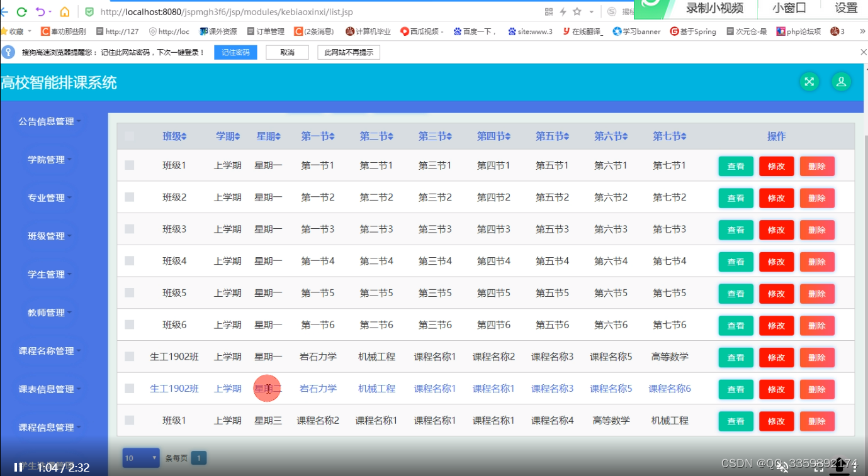The image size is (868, 476).
Task: Open the 百度一下 bookmark
Action: [475, 31]
